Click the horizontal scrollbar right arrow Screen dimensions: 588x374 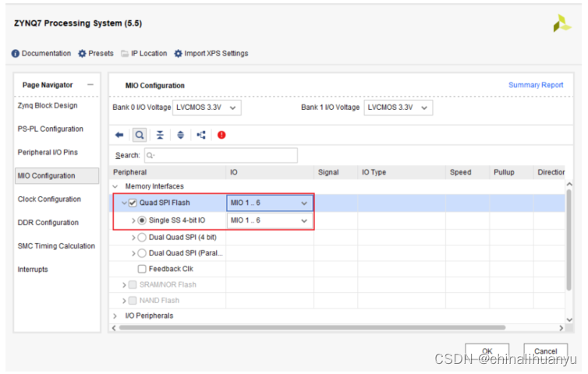(561, 328)
